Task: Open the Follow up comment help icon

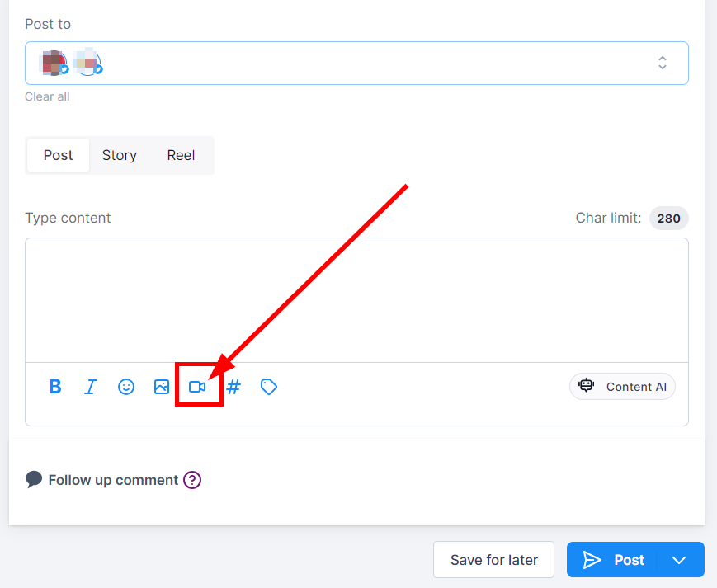Action: pyautogui.click(x=192, y=480)
